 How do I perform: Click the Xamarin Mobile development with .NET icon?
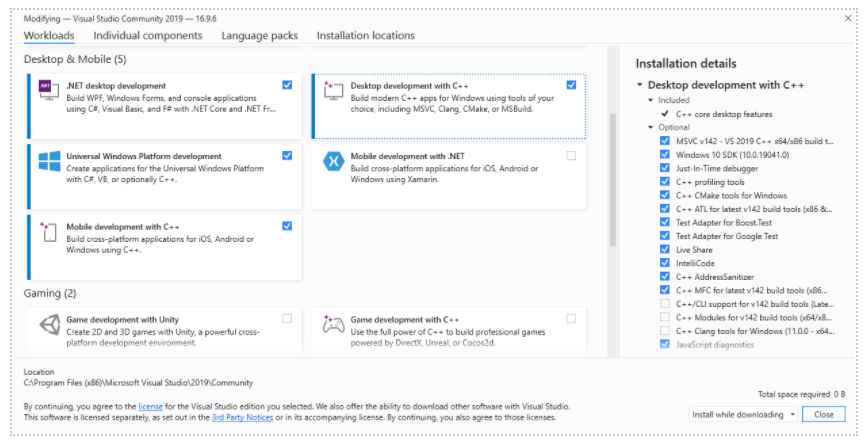[334, 161]
